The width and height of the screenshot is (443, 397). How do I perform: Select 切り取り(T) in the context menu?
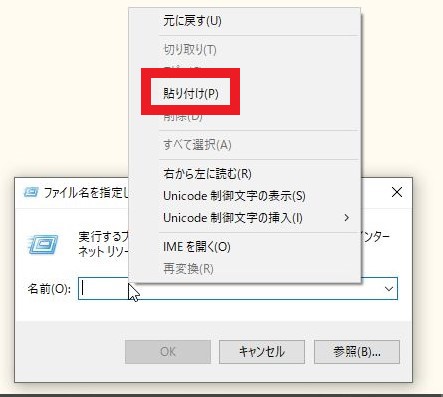pyautogui.click(x=244, y=50)
